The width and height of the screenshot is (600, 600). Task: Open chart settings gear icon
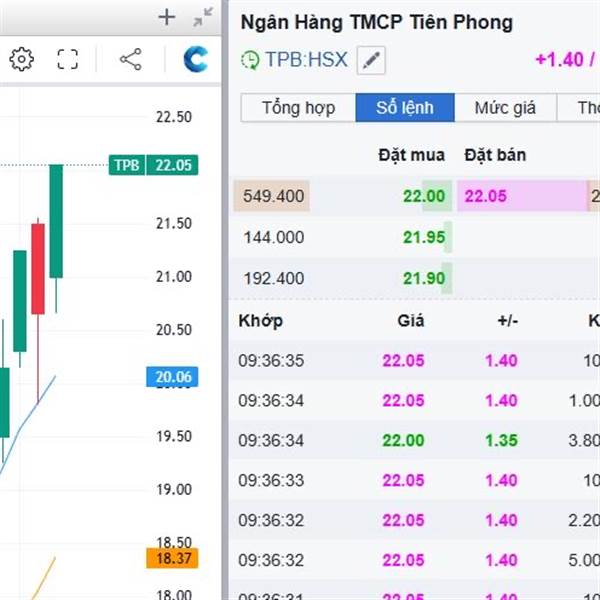[21, 59]
